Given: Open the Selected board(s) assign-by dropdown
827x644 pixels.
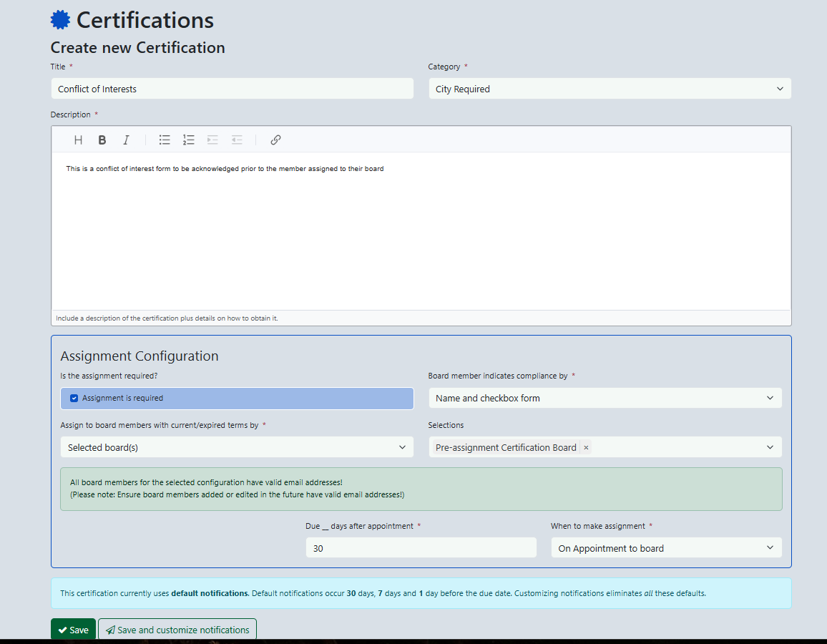Looking at the screenshot, I should pyautogui.click(x=237, y=447).
